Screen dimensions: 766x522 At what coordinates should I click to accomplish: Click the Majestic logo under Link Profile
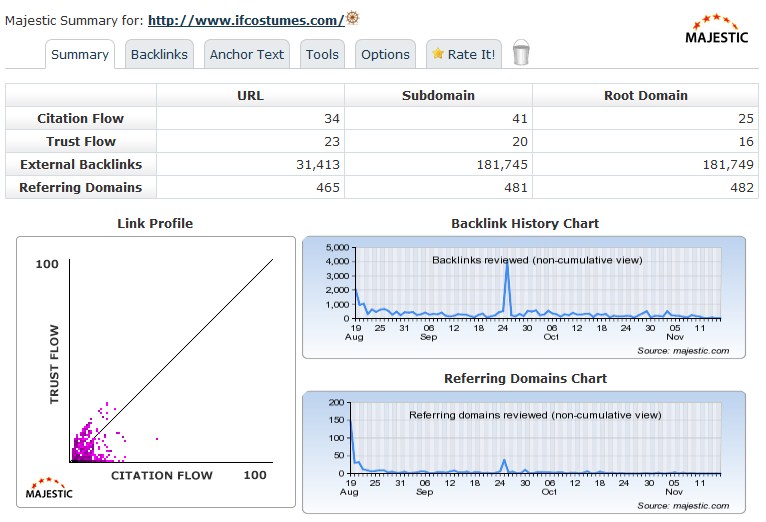pyautogui.click(x=49, y=487)
